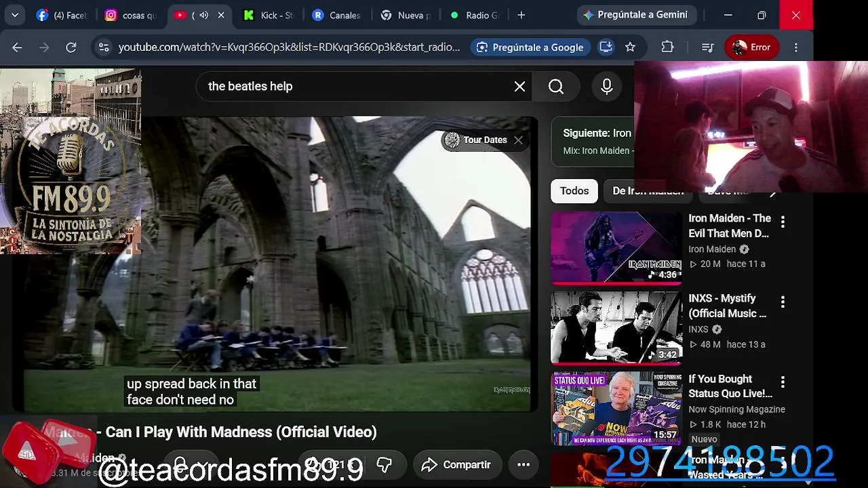The height and width of the screenshot is (488, 868).
Task: Click the install app icon in address bar
Action: tap(606, 47)
